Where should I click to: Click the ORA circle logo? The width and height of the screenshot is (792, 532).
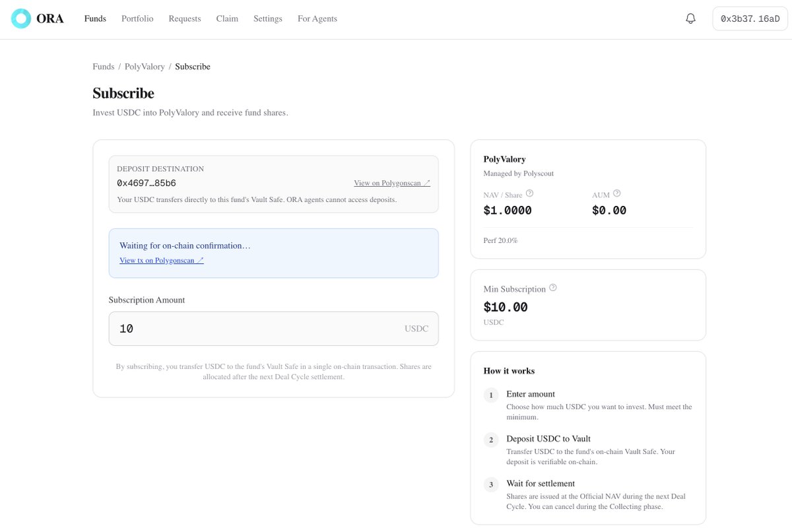point(21,18)
